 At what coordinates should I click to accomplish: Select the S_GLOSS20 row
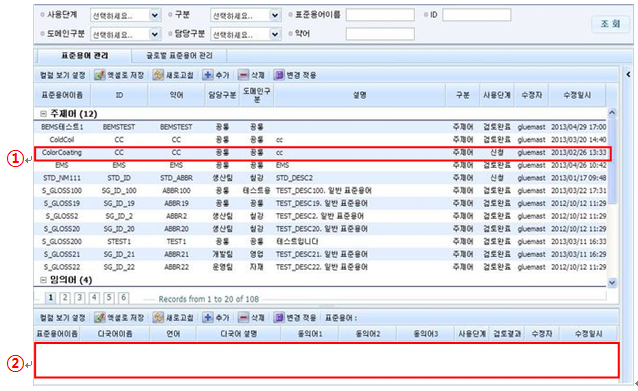pos(321,229)
